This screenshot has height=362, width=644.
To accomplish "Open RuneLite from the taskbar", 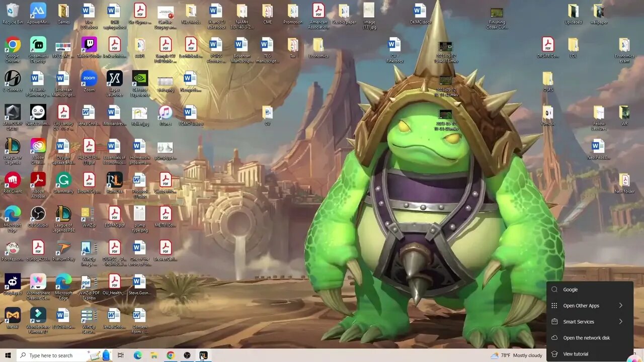I will [203, 355].
